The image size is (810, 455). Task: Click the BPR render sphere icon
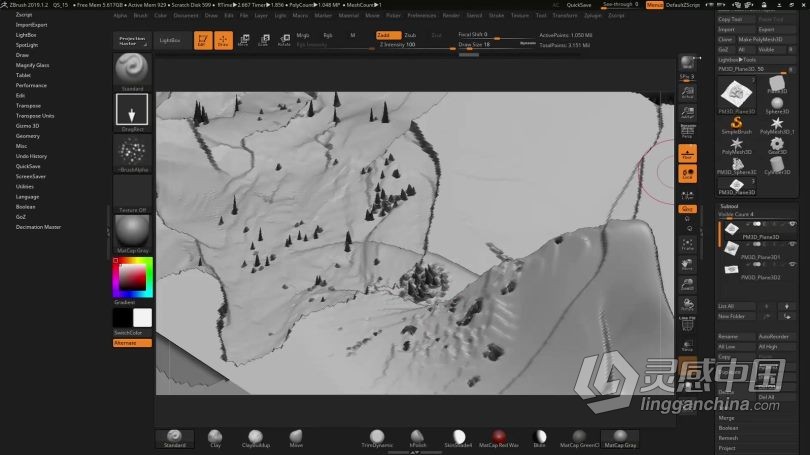[687, 62]
